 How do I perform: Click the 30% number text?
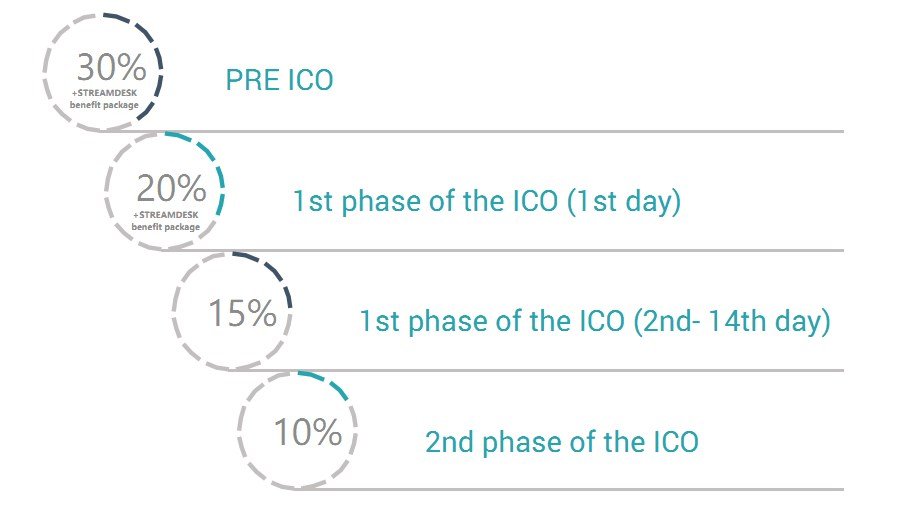(112, 67)
